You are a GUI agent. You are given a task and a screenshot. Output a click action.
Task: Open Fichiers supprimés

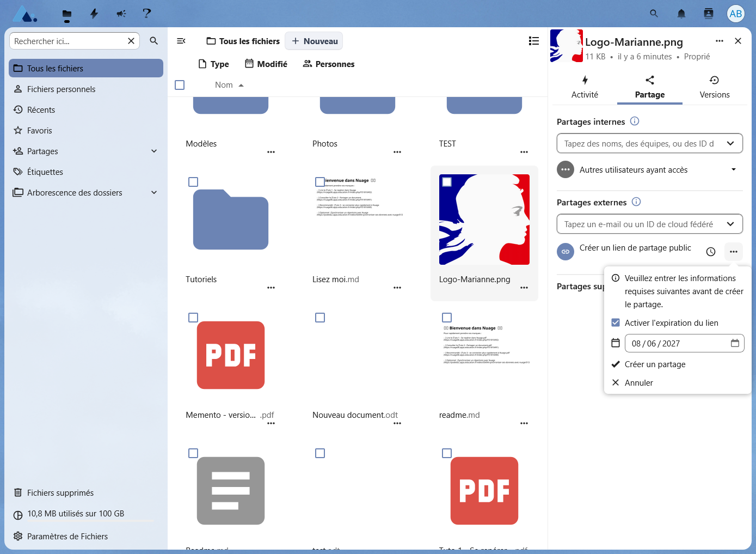click(86, 492)
